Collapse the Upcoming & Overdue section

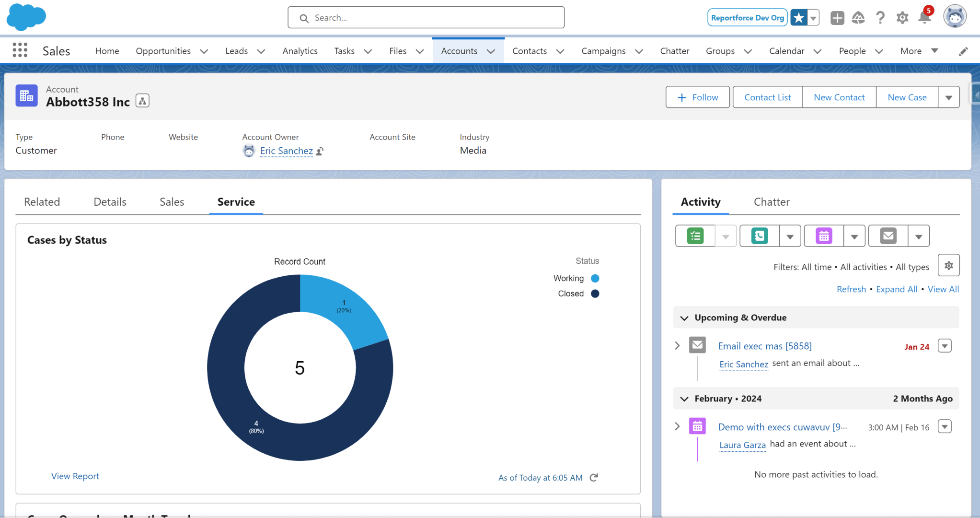tap(684, 317)
